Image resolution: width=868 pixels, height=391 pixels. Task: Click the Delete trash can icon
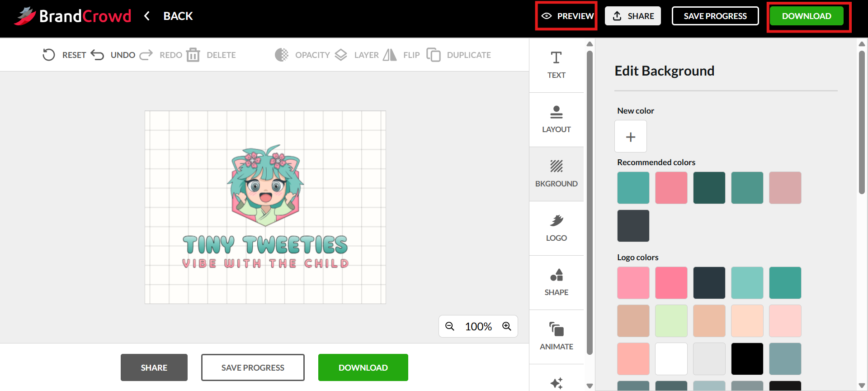(193, 55)
